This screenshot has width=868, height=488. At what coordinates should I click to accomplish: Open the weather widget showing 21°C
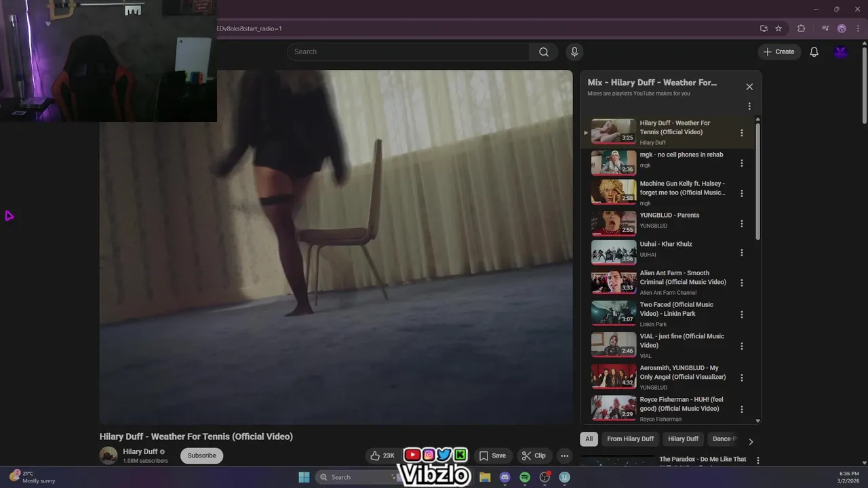(x=33, y=477)
